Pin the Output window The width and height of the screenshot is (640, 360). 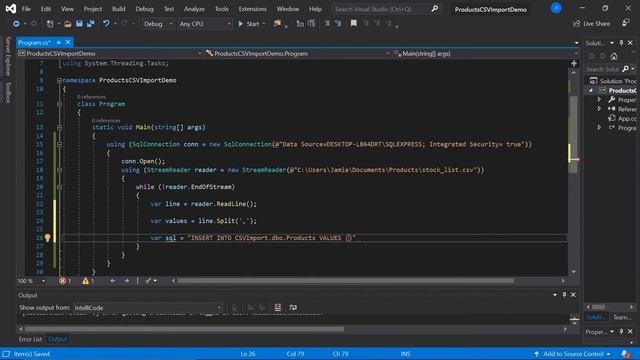click(x=564, y=295)
